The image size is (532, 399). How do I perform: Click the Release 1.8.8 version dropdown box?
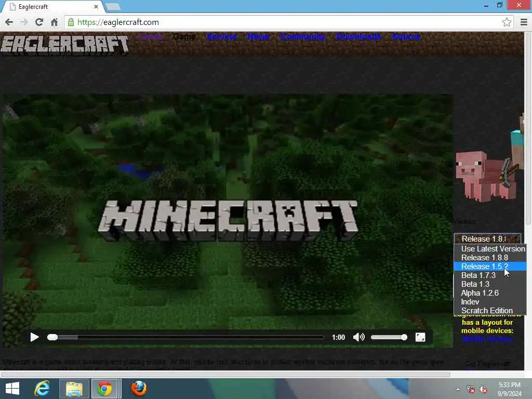[487, 239]
